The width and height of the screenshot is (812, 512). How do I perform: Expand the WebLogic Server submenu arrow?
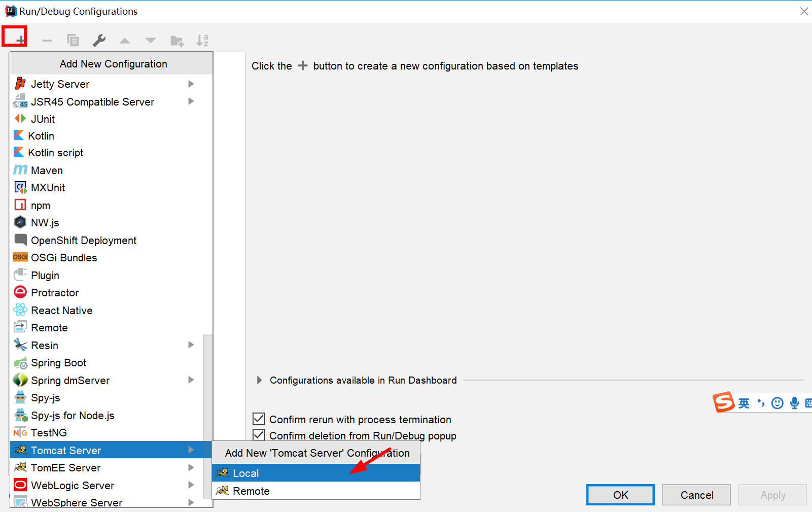tap(191, 485)
